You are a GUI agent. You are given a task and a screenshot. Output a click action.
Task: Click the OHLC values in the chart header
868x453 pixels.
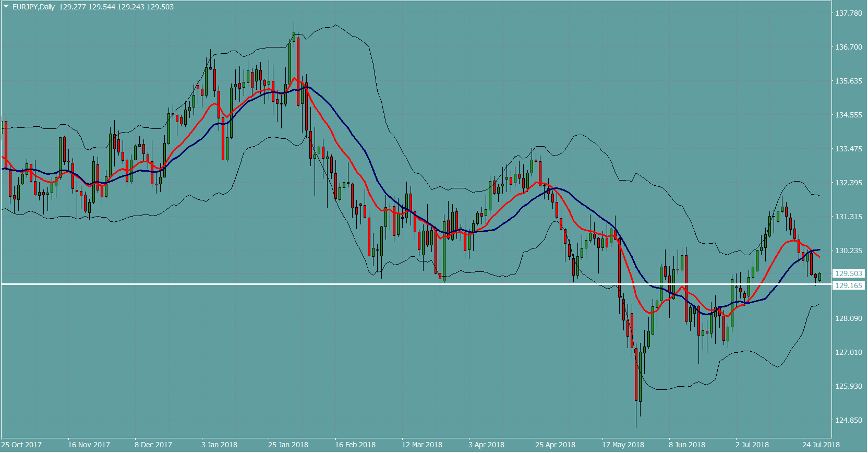[x=116, y=7]
